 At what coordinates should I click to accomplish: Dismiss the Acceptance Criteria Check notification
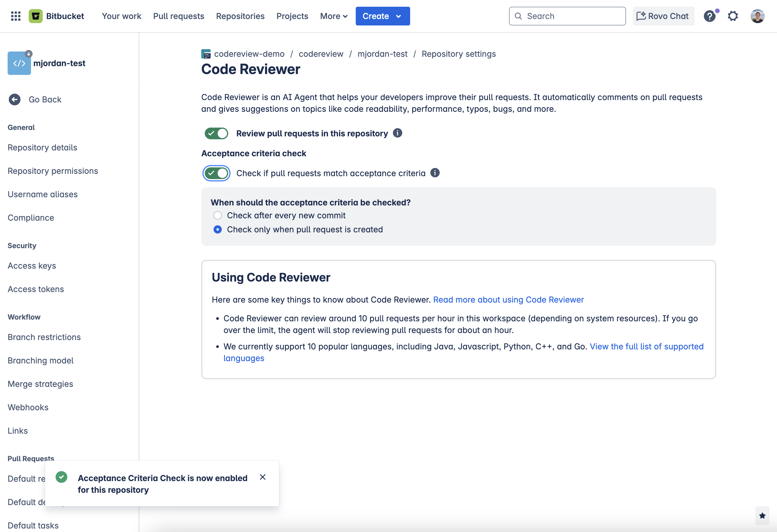coord(263,477)
